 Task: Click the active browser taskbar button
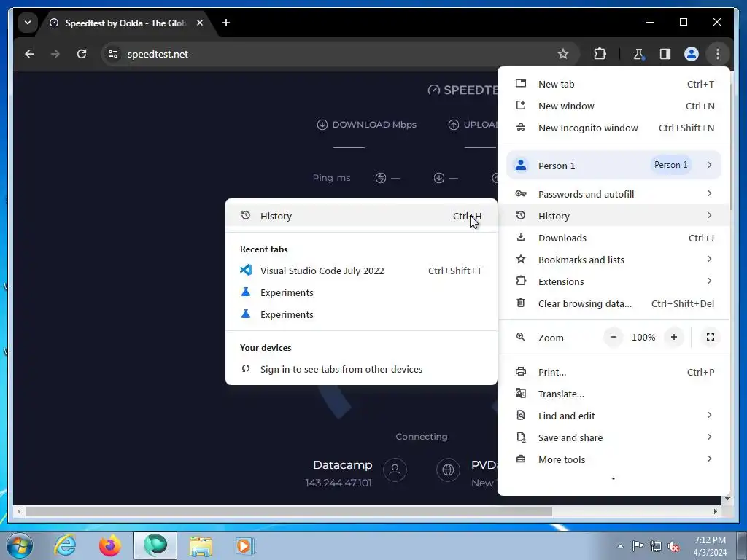[x=155, y=545]
